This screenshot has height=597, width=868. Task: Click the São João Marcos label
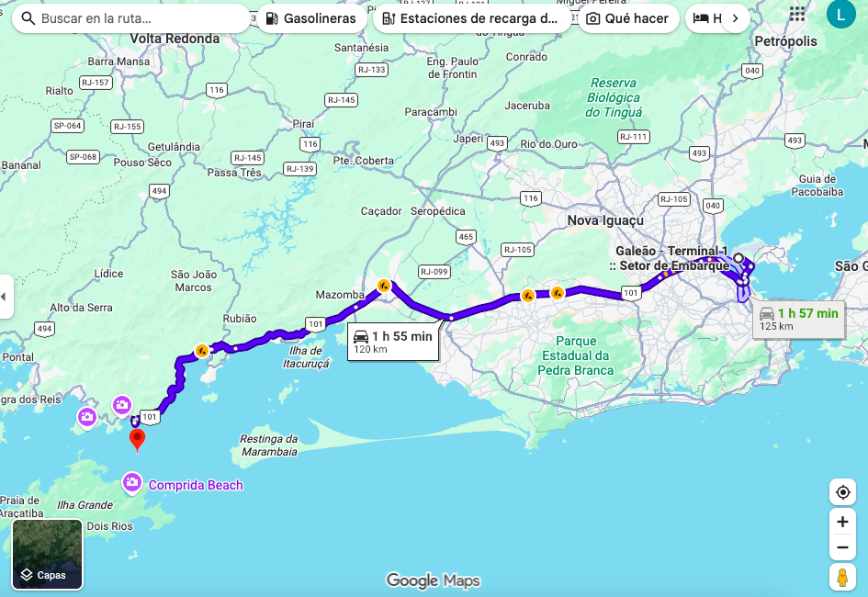point(193,280)
